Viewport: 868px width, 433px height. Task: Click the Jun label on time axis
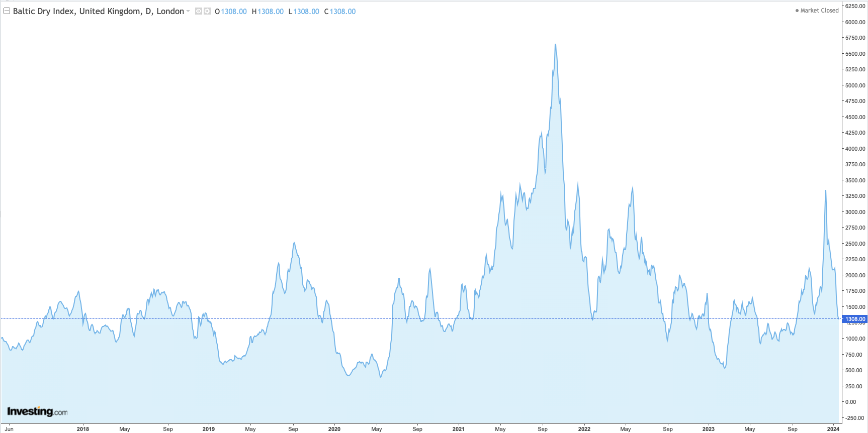click(10, 429)
